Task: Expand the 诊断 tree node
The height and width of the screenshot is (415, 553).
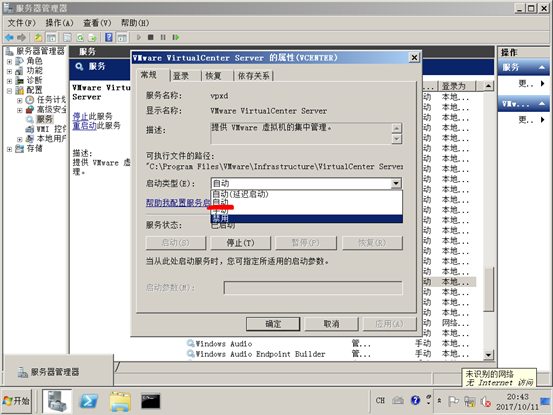Action: click(x=9, y=81)
